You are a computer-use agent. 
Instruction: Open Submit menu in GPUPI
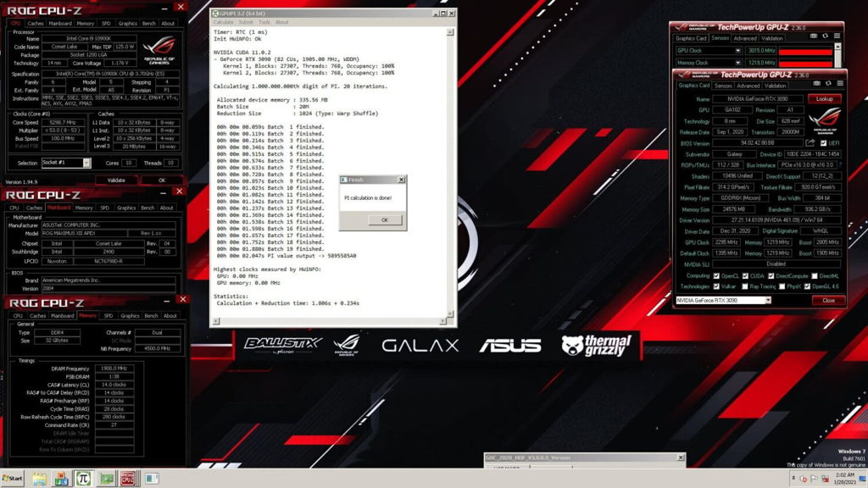pyautogui.click(x=246, y=22)
